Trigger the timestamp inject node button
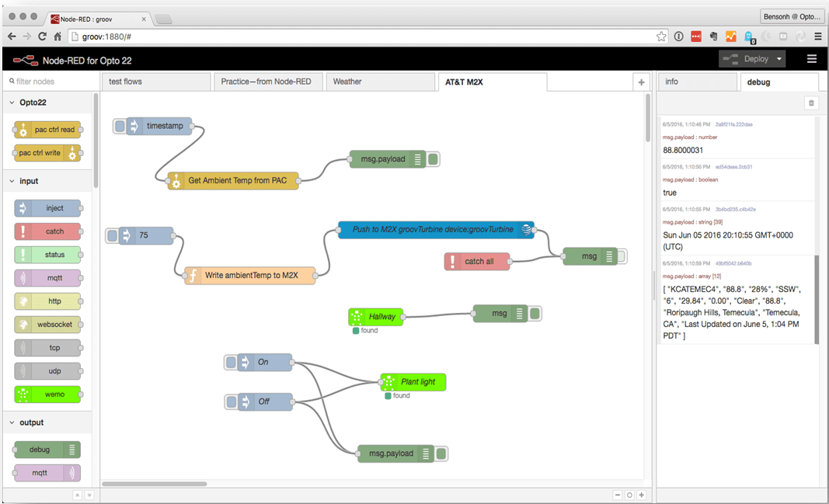The width and height of the screenshot is (829, 504). pos(120,126)
